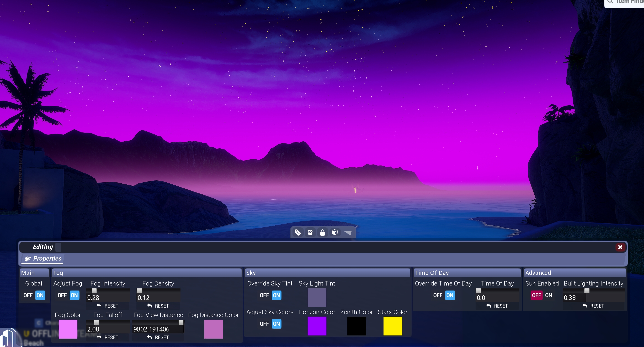The height and width of the screenshot is (347, 644).
Task: Click the 3D cube icon
Action: pos(334,232)
